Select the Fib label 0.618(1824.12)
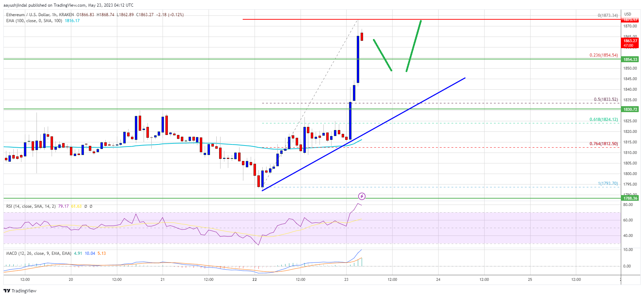This screenshot has height=297, width=644. [x=604, y=120]
